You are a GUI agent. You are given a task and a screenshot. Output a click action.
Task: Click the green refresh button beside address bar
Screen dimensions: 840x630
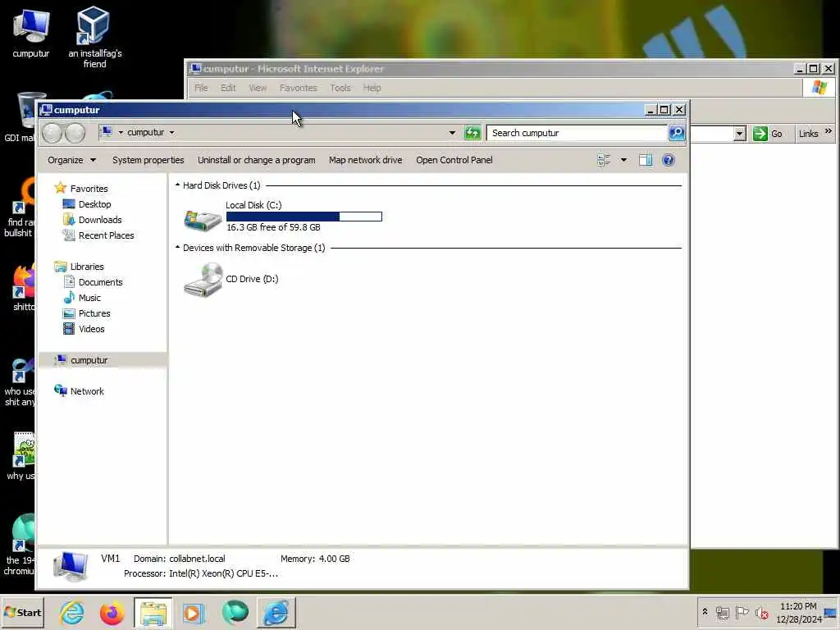coord(472,132)
